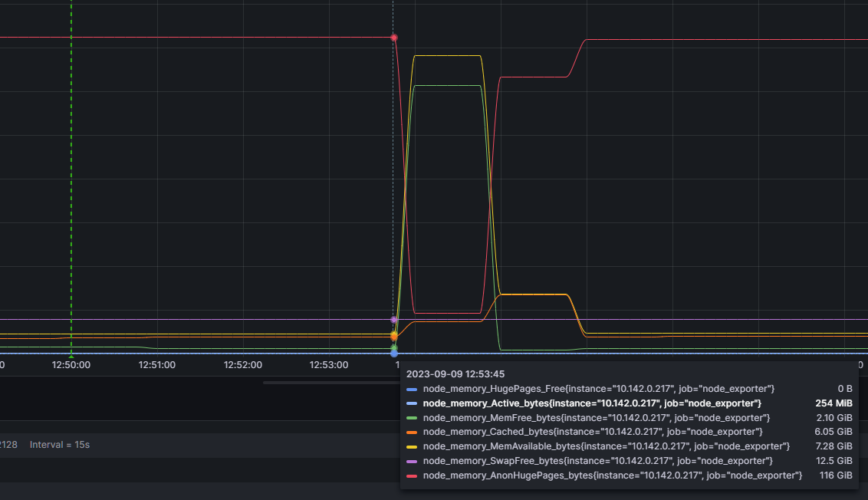This screenshot has width=868, height=500.
Task: Click the purple SwapFree hover point on graph
Action: [x=394, y=320]
